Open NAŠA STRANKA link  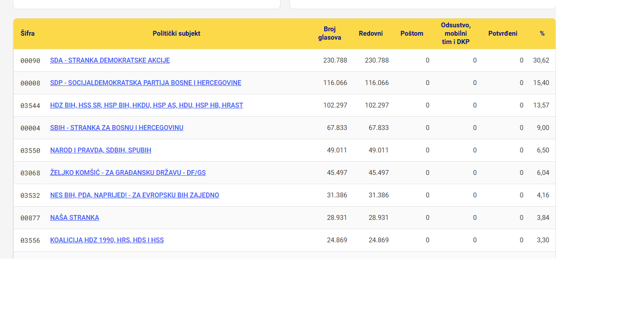pos(74,218)
